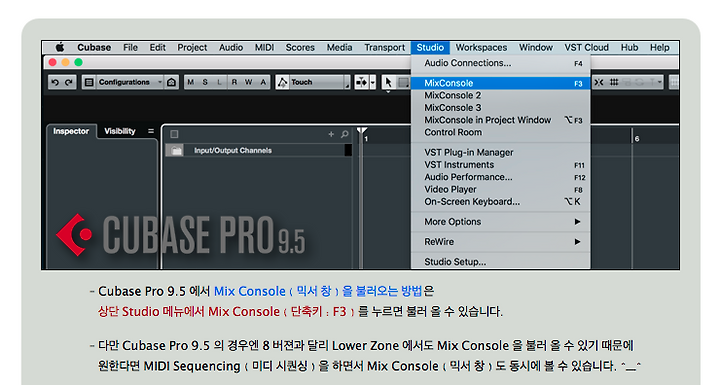The width and height of the screenshot is (720, 385).
Task: Open the Edit menu
Action: [x=158, y=47]
